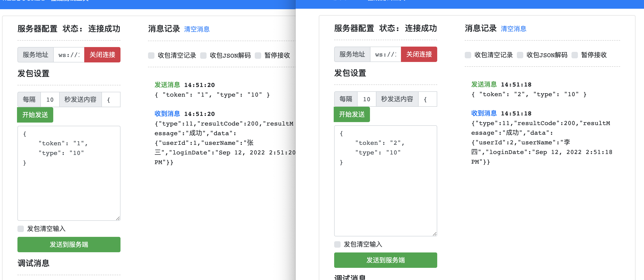
Task: Toggle right 发包清空输入 checkbox
Action: click(338, 244)
